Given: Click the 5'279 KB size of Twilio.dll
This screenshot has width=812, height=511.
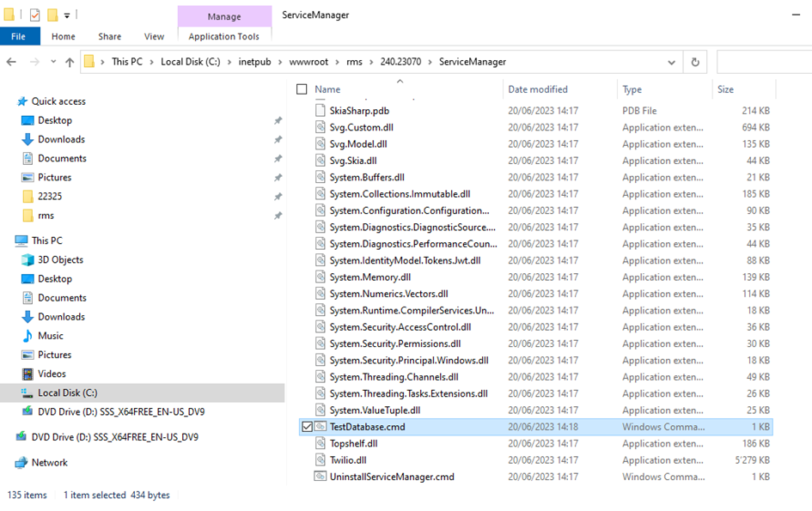Looking at the screenshot, I should tap(752, 459).
